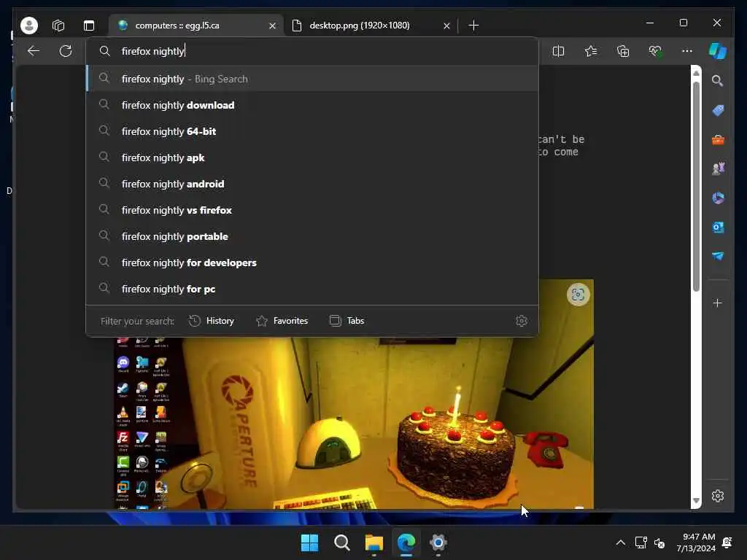Select the firefox nightly portable suggestion
The width and height of the screenshot is (747, 560).
(312, 236)
